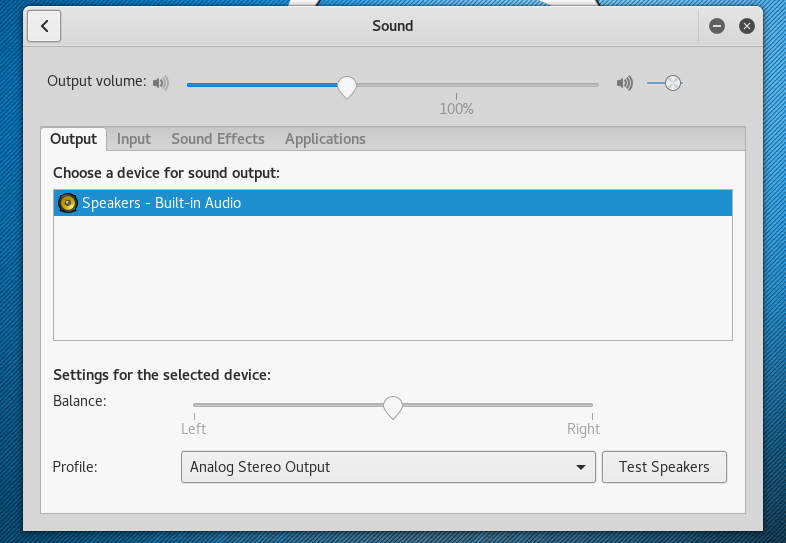Open the Input tab
Viewport: 786px width, 543px height.
(x=134, y=139)
